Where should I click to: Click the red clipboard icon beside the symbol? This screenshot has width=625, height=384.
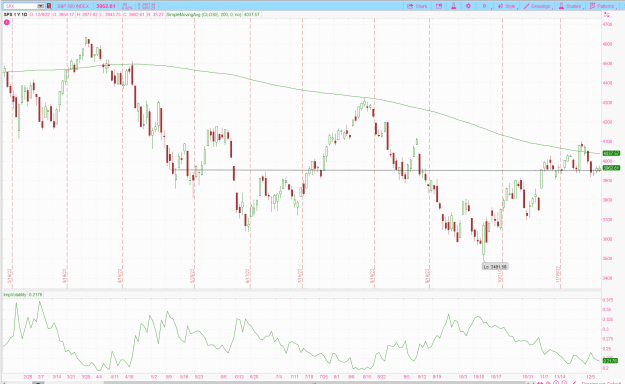point(49,6)
